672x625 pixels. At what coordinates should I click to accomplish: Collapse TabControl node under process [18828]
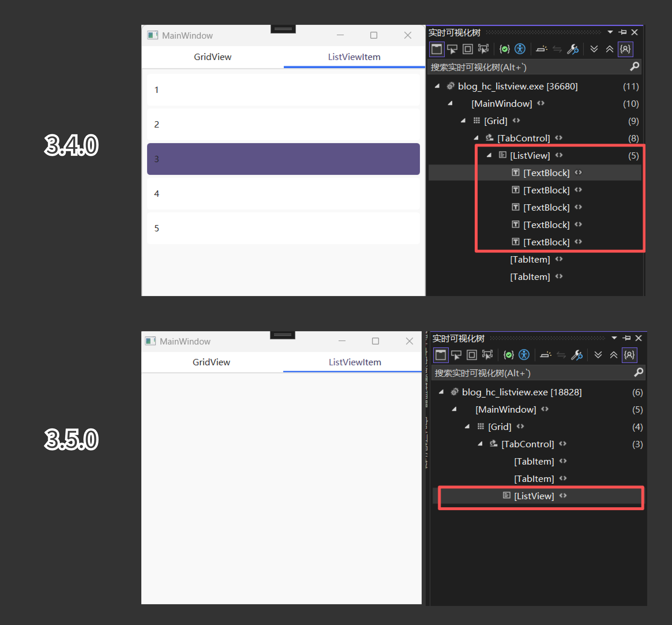pyautogui.click(x=480, y=444)
